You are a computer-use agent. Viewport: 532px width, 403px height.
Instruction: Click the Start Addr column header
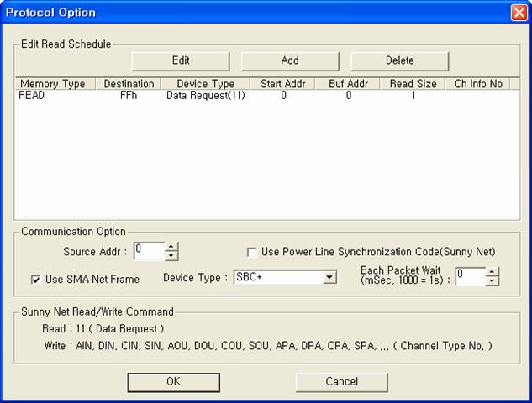pyautogui.click(x=282, y=84)
